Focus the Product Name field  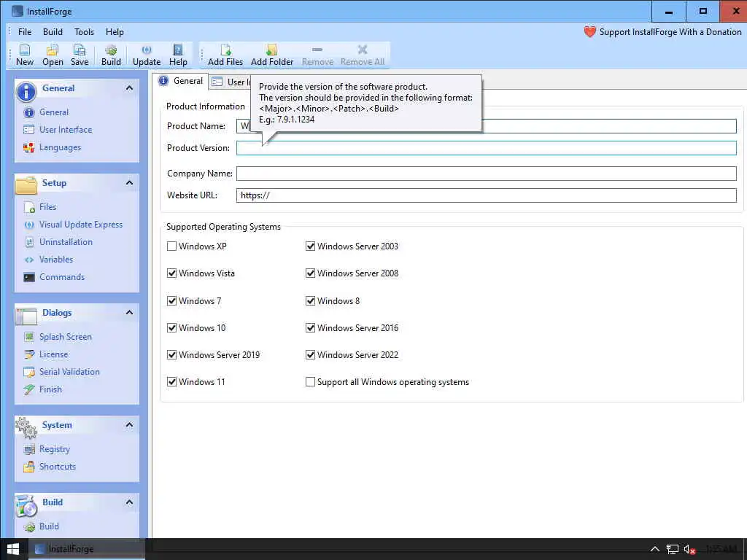click(486, 126)
